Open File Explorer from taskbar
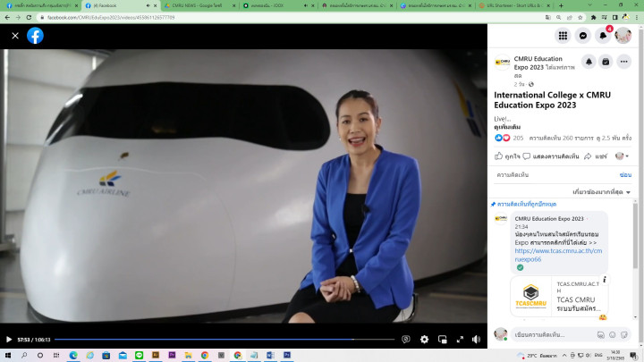This screenshot has width=644, height=362. point(188,355)
